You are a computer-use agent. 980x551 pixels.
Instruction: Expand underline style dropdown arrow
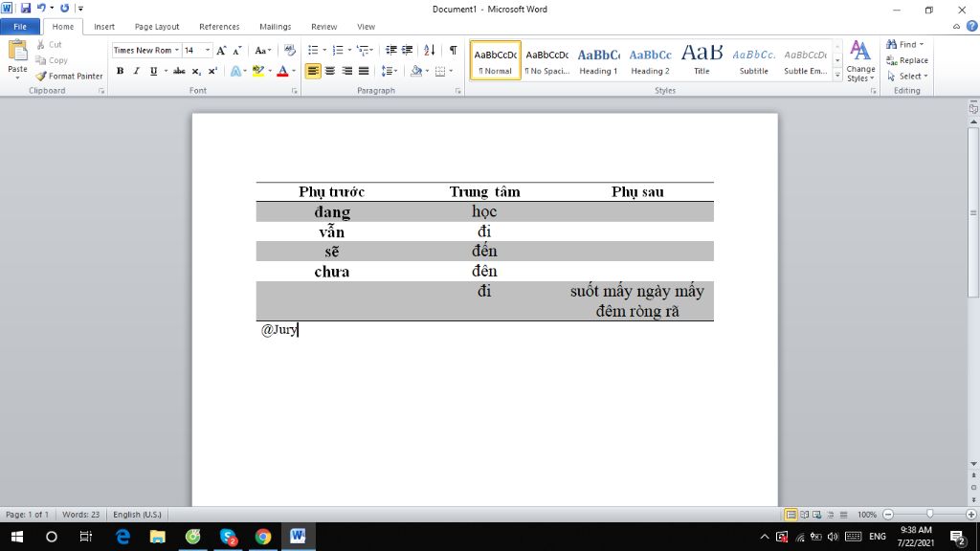pos(166,71)
